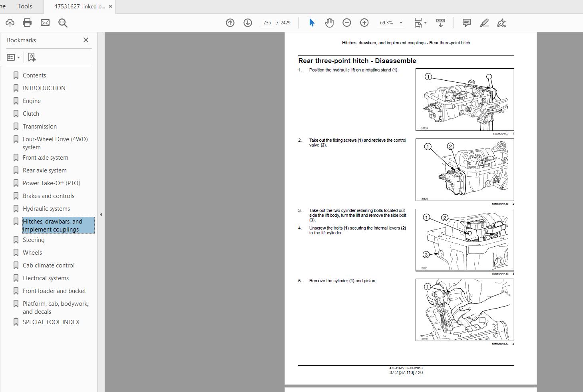Email the document using the envelope icon

click(x=45, y=23)
